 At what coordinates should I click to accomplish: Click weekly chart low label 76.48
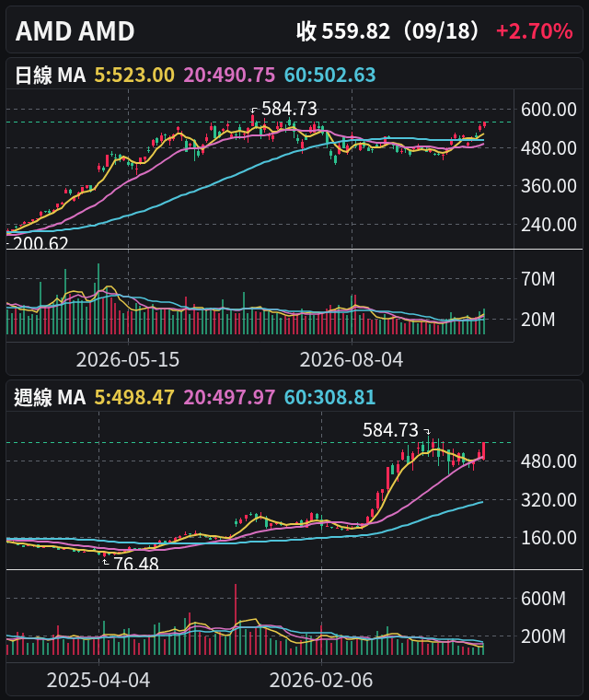(x=136, y=564)
